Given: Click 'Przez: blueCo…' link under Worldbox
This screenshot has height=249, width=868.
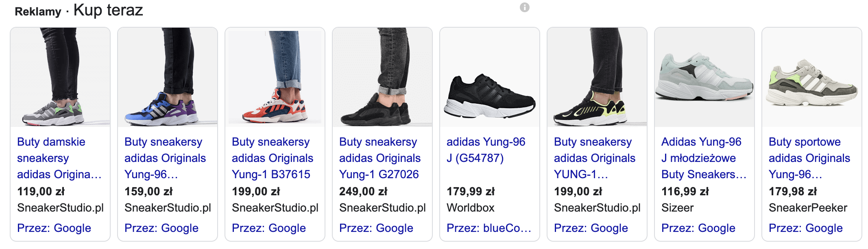Looking at the screenshot, I should [x=489, y=228].
